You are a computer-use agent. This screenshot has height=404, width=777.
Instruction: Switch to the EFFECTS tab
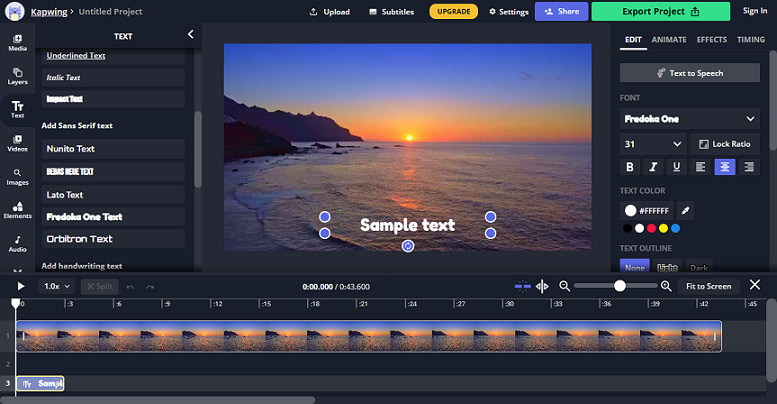pos(712,40)
